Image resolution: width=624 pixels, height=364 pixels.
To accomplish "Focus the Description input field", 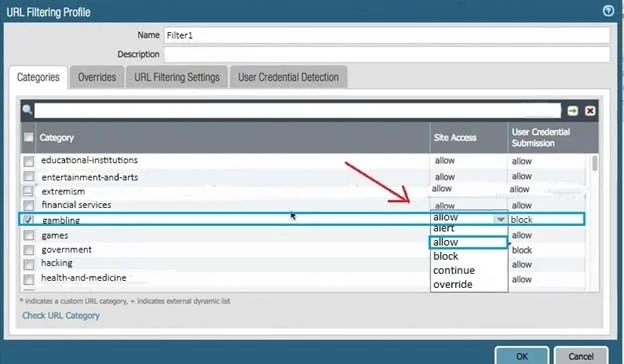I will tap(387, 55).
